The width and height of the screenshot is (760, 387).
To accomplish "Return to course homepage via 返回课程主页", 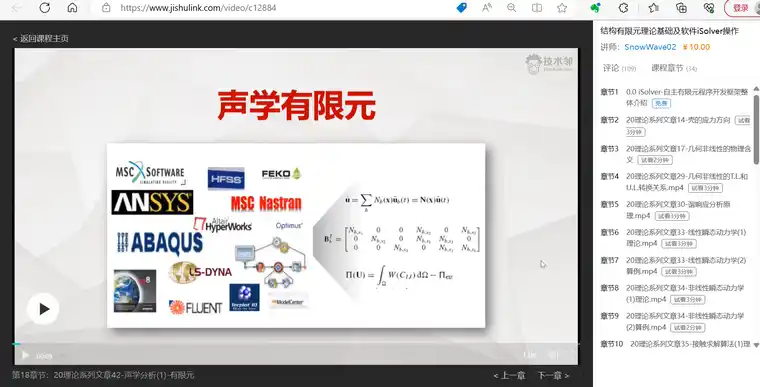I will point(41,39).
